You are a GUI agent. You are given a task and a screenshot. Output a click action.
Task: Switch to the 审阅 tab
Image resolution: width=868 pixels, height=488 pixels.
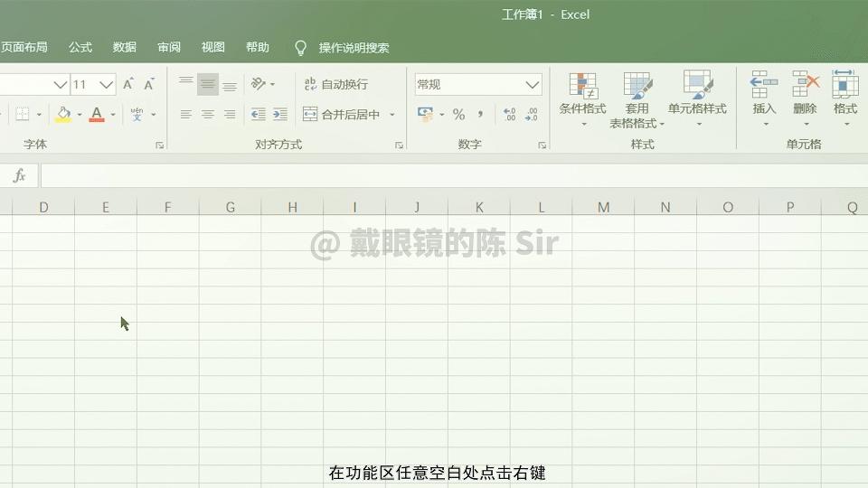[169, 48]
